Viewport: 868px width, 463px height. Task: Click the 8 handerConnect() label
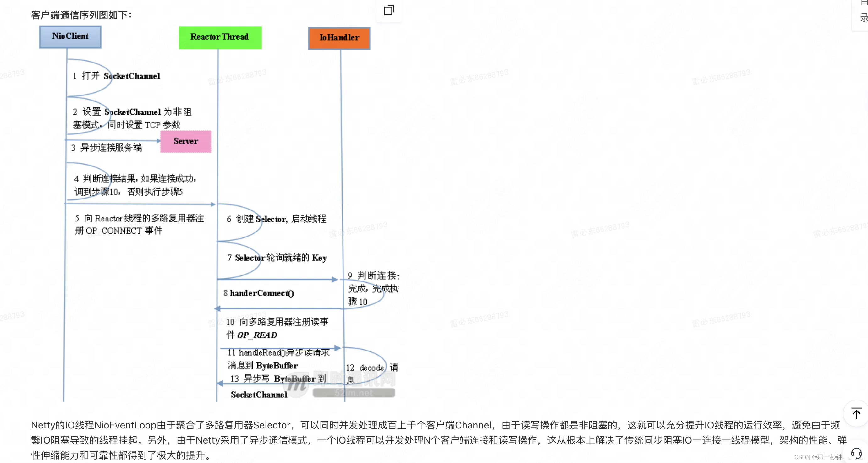pos(258,293)
